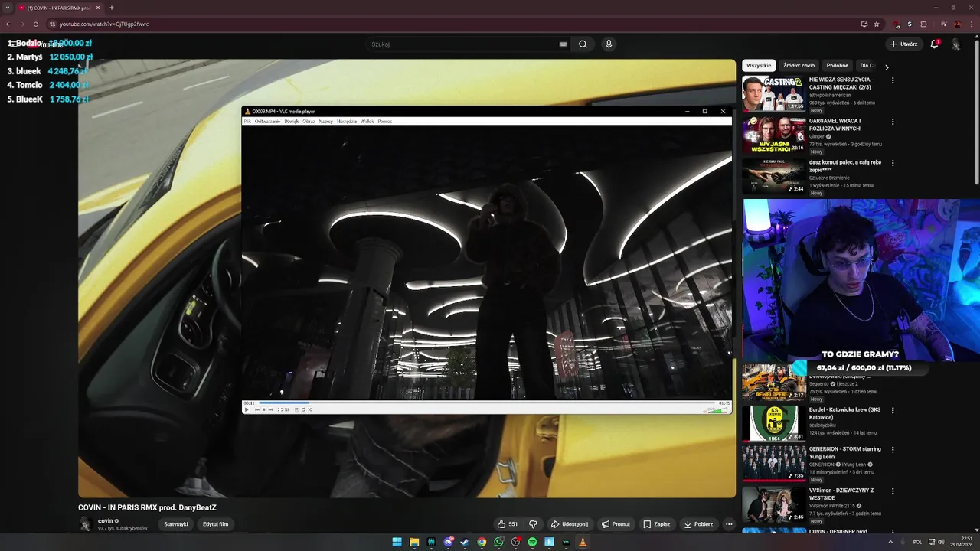The height and width of the screenshot is (551, 980).
Task: Click the Utwórz create button
Action: (x=903, y=44)
